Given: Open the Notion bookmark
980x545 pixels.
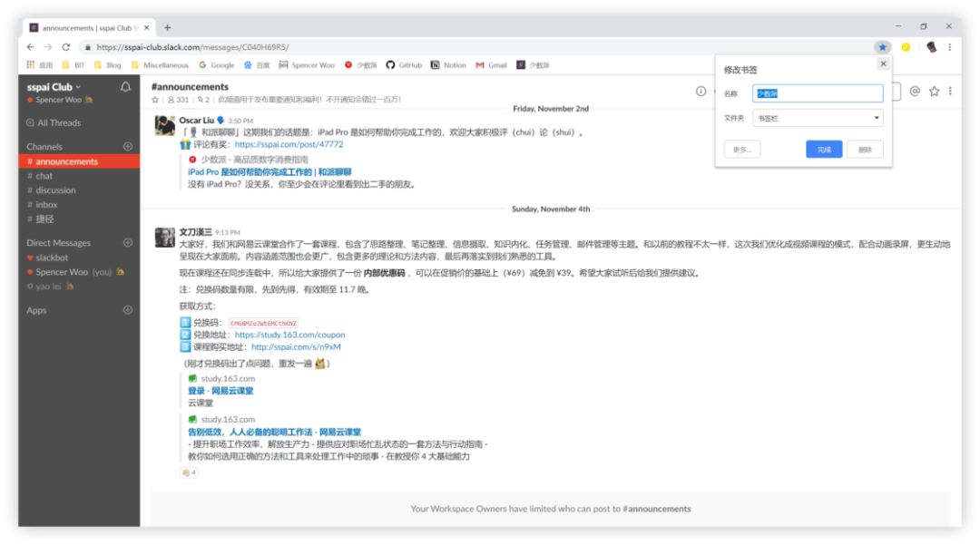Looking at the screenshot, I should (449, 65).
